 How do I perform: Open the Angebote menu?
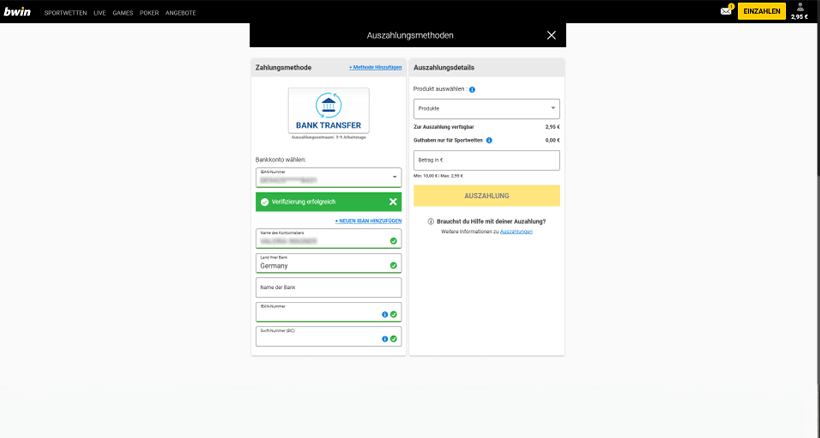[x=180, y=13]
